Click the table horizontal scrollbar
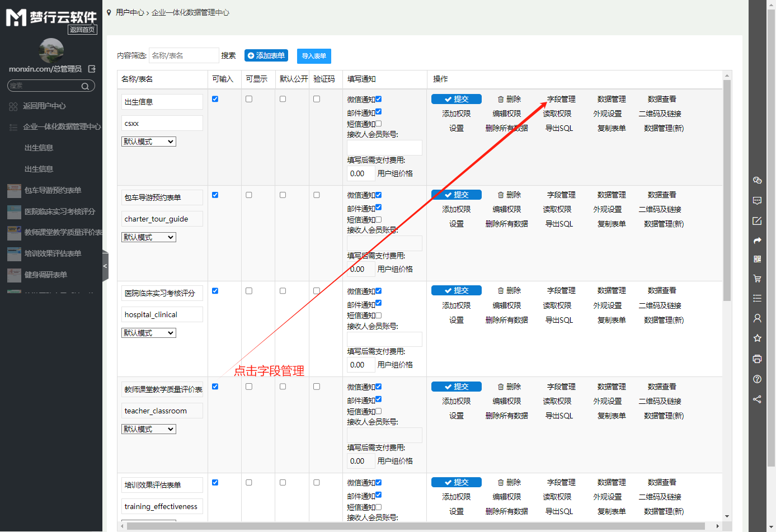The width and height of the screenshot is (776, 532). (x=417, y=526)
